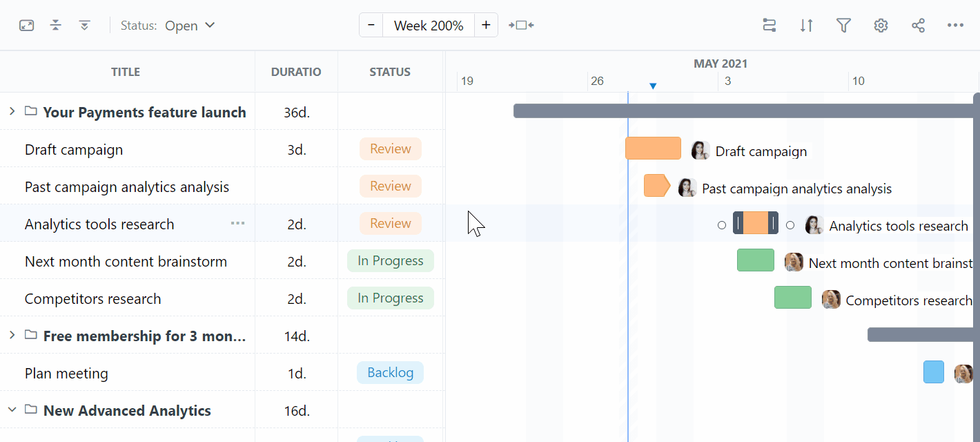The image size is (980, 442).
Task: Click the fit-to-screen zoom icon
Action: pos(522,26)
